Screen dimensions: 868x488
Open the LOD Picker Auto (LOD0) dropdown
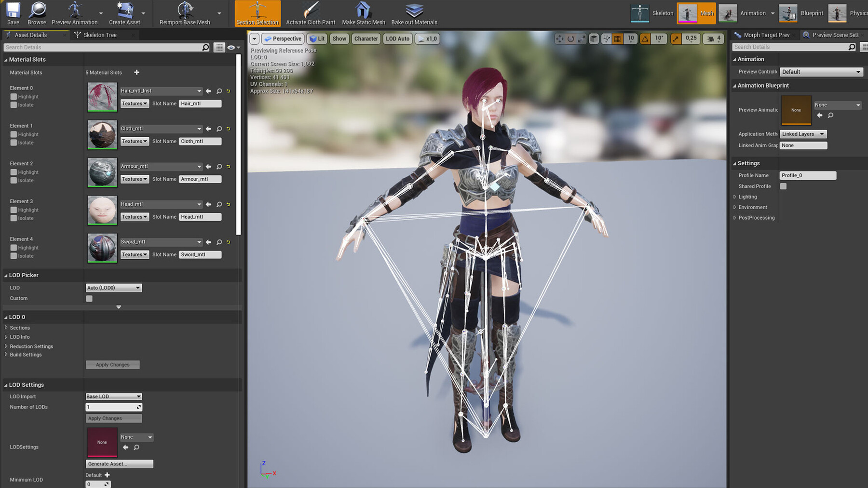[x=113, y=288]
